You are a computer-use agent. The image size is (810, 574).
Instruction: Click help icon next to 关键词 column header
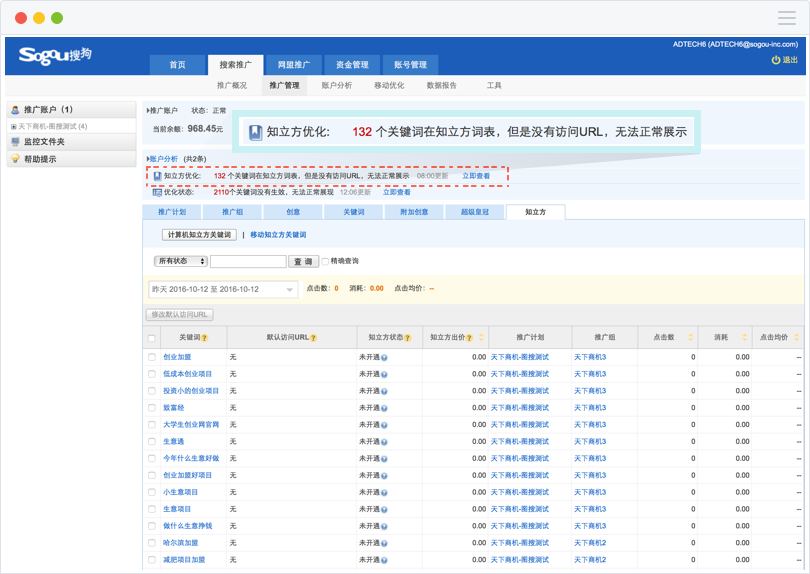[205, 338]
